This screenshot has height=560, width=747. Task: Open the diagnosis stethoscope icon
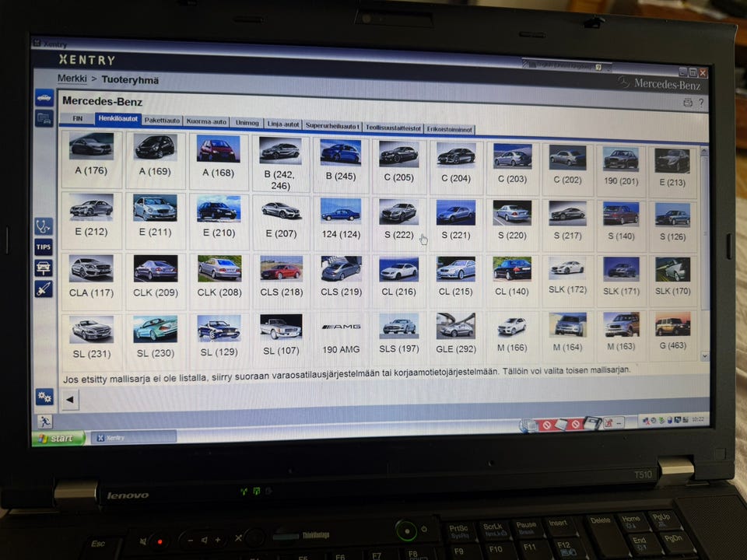44,226
